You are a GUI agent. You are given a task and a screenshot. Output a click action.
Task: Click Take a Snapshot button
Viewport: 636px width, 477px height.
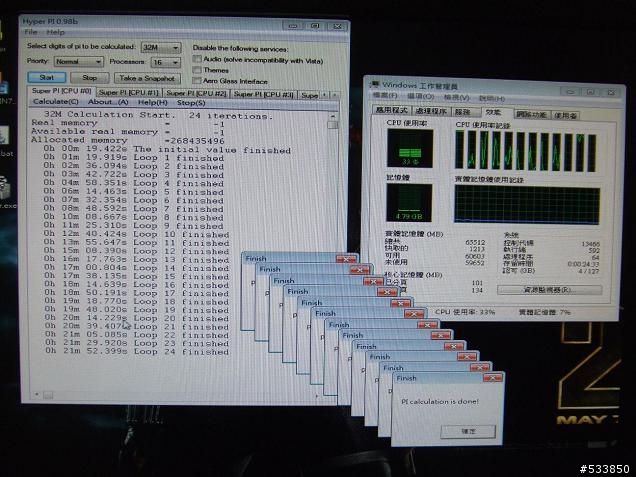coord(147,78)
